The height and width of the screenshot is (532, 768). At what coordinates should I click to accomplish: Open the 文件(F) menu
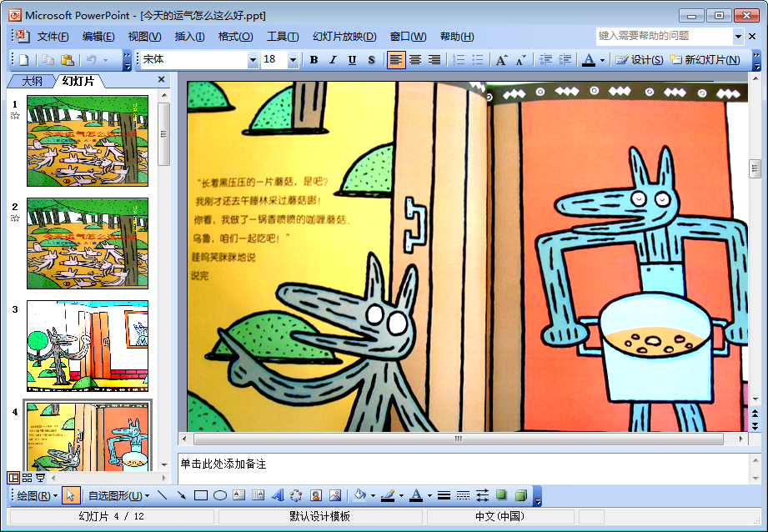(53, 36)
